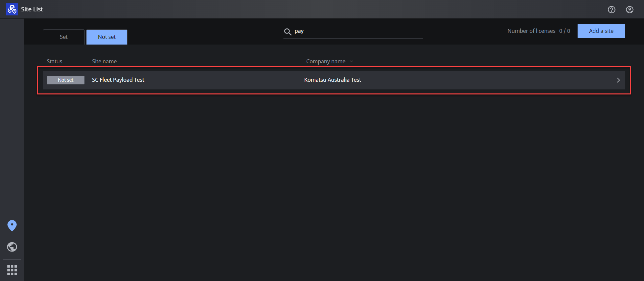Click the Company name column header
This screenshot has height=281, width=644.
point(326,61)
